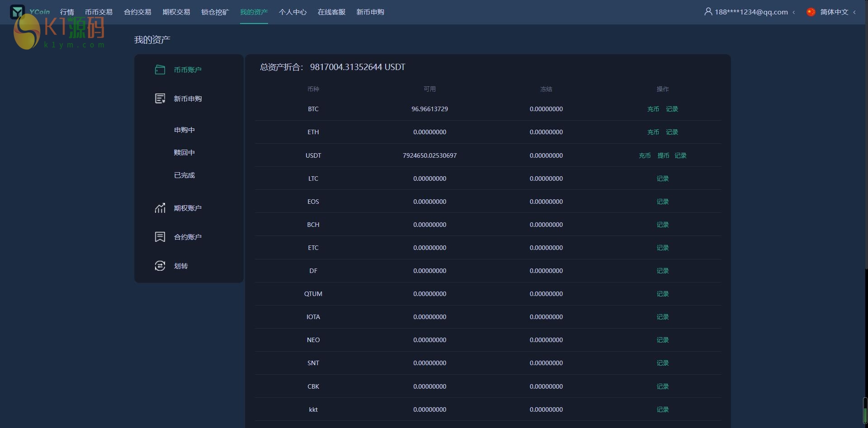Click the chart icon beside 期权账户
Screen dimensions: 868x428
(160, 208)
